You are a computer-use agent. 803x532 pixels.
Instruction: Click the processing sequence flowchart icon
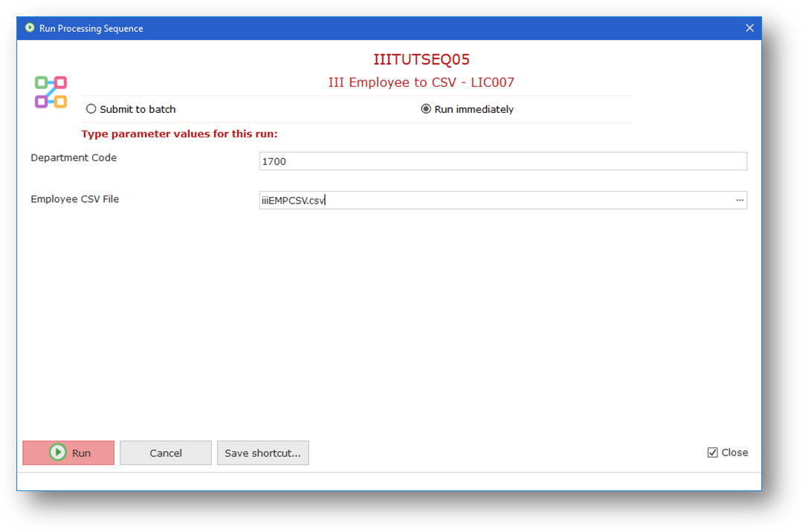[x=51, y=92]
